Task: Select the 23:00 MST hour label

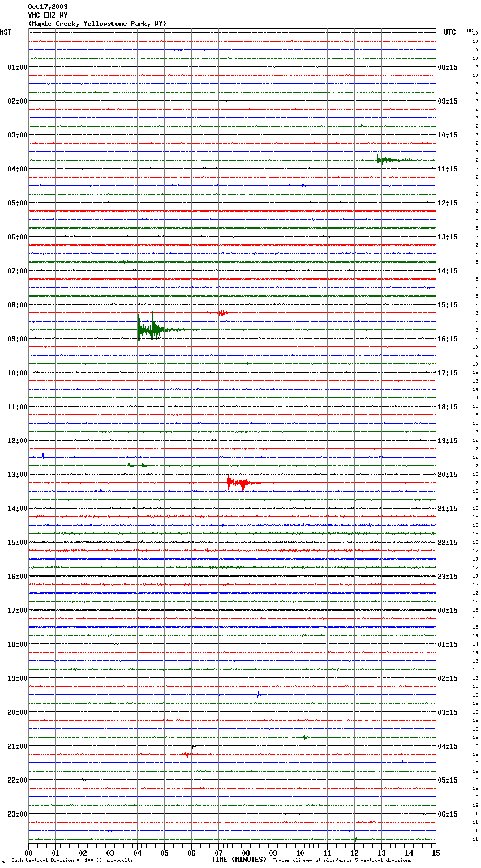Action: 18,814
